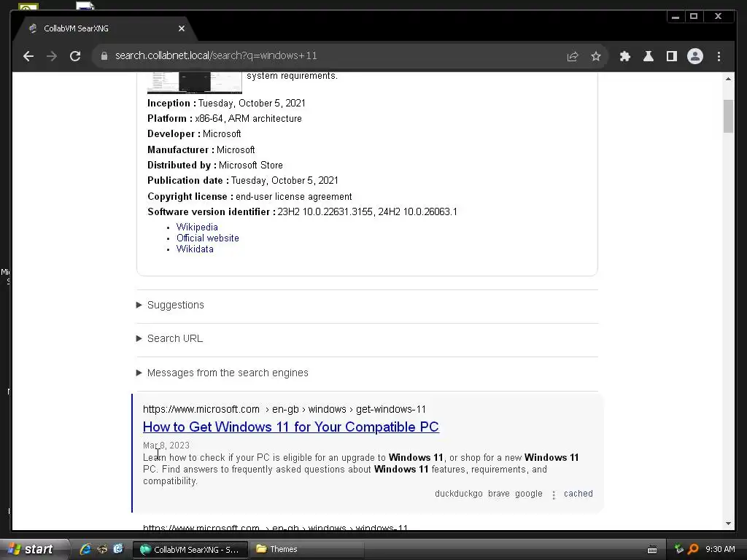Click the vertical scrollbar thumb

[x=728, y=116]
